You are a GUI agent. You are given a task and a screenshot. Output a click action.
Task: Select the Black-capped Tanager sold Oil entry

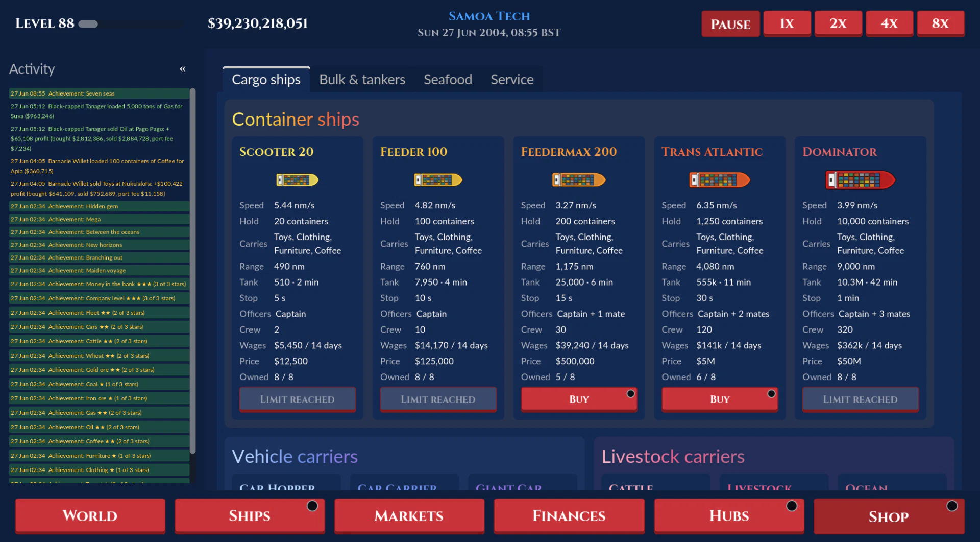(99, 138)
